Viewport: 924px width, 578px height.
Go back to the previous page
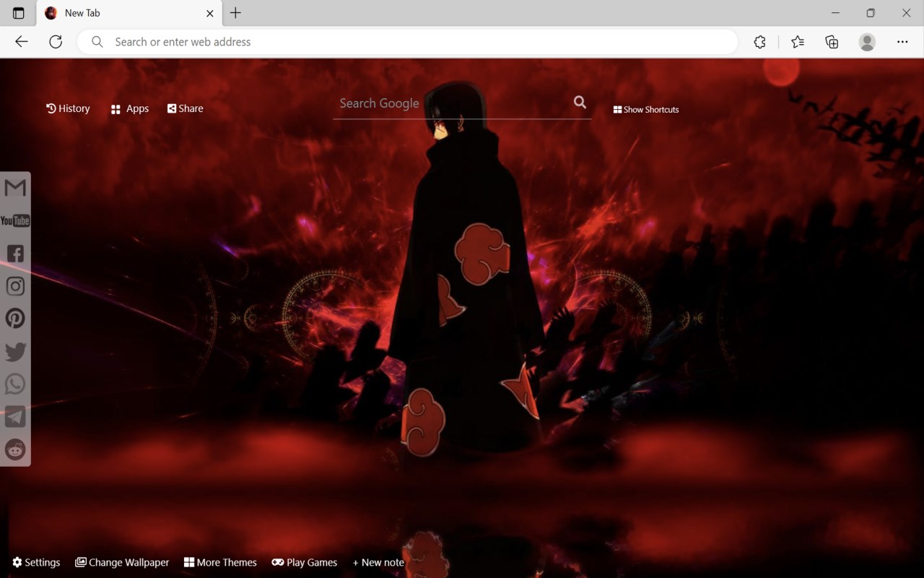[22, 42]
